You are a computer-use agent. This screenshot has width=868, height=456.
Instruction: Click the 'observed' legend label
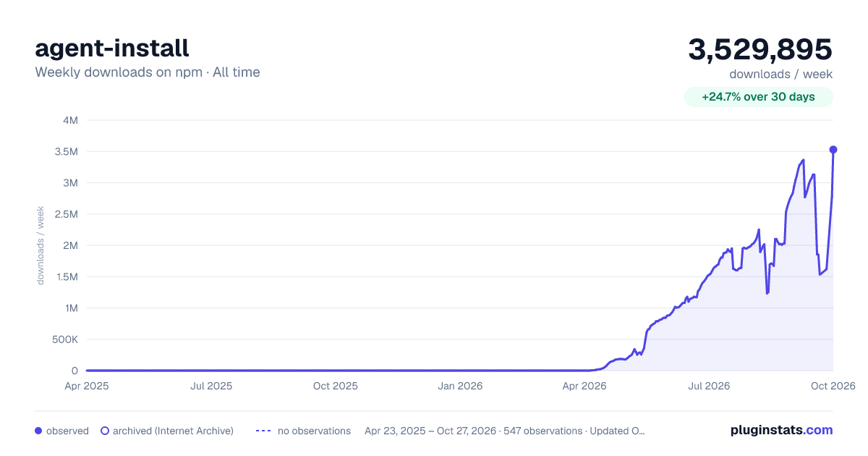[x=67, y=431]
